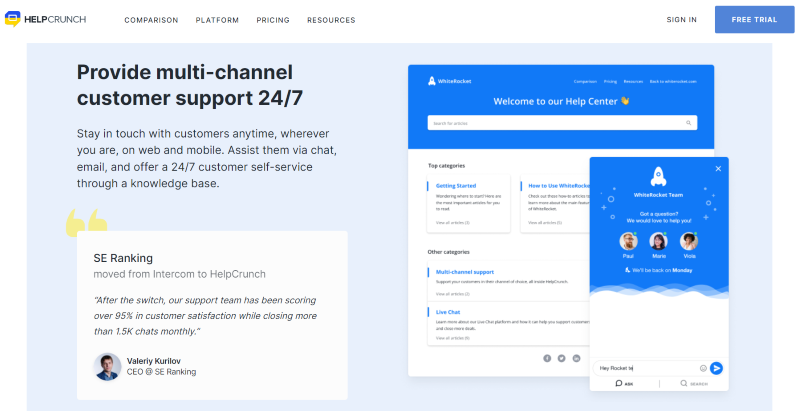View all articles under Live Chat
Viewport: 800px width, 411px height.
tap(453, 338)
